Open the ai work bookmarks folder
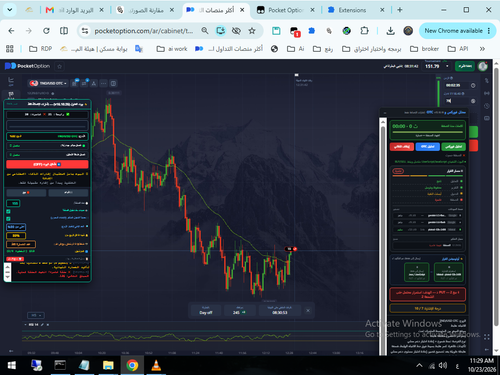 [x=172, y=49]
